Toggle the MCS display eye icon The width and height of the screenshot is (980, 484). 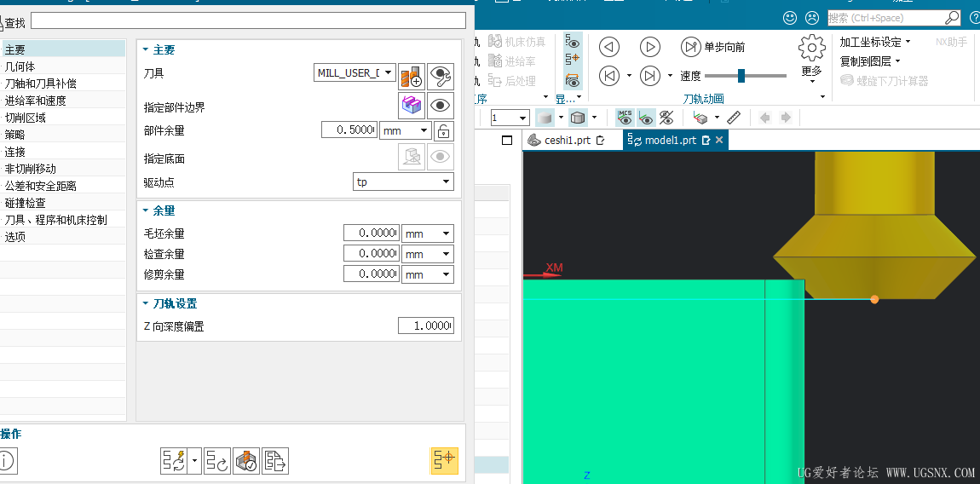click(x=625, y=118)
